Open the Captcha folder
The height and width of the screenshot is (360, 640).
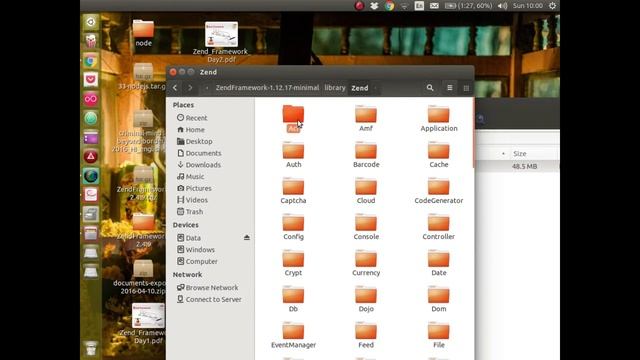pyautogui.click(x=293, y=191)
